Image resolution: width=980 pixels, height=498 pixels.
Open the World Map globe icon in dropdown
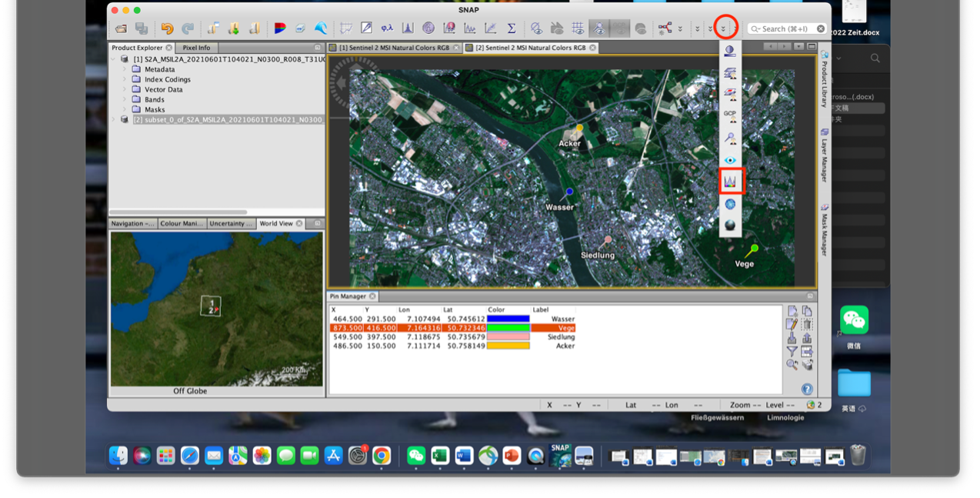click(x=730, y=204)
